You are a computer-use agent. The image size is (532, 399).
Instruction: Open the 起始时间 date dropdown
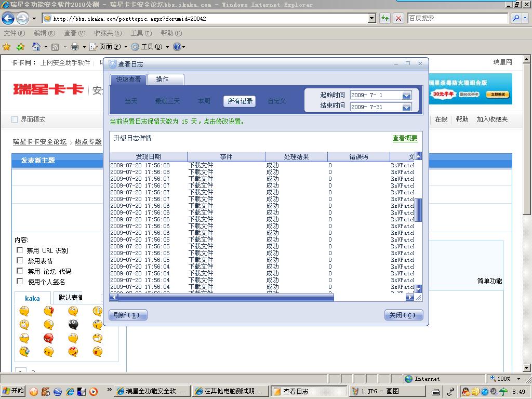pos(406,96)
